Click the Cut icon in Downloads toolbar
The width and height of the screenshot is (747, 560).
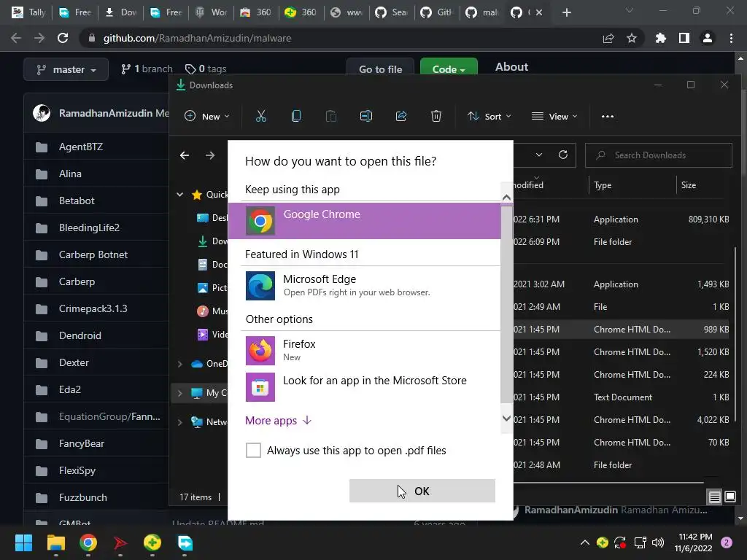click(x=261, y=116)
